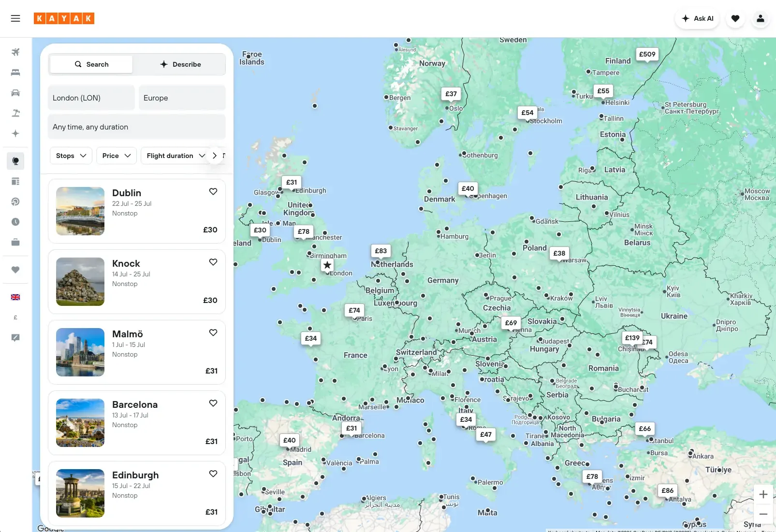Viewport: 776px width, 532px height.
Task: Switch to the Search tab
Action: coord(91,64)
